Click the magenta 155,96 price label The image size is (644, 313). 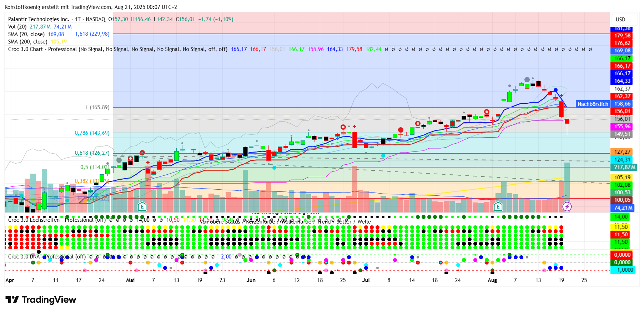622,127
